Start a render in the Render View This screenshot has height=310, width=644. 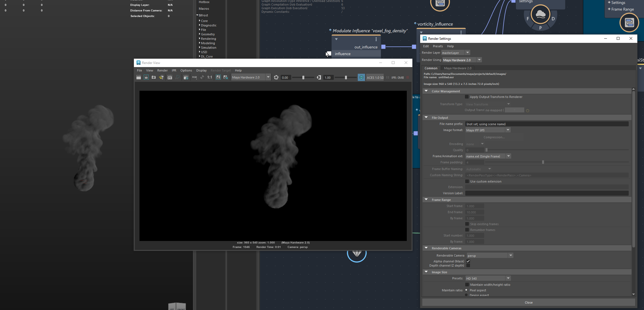pyautogui.click(x=139, y=77)
